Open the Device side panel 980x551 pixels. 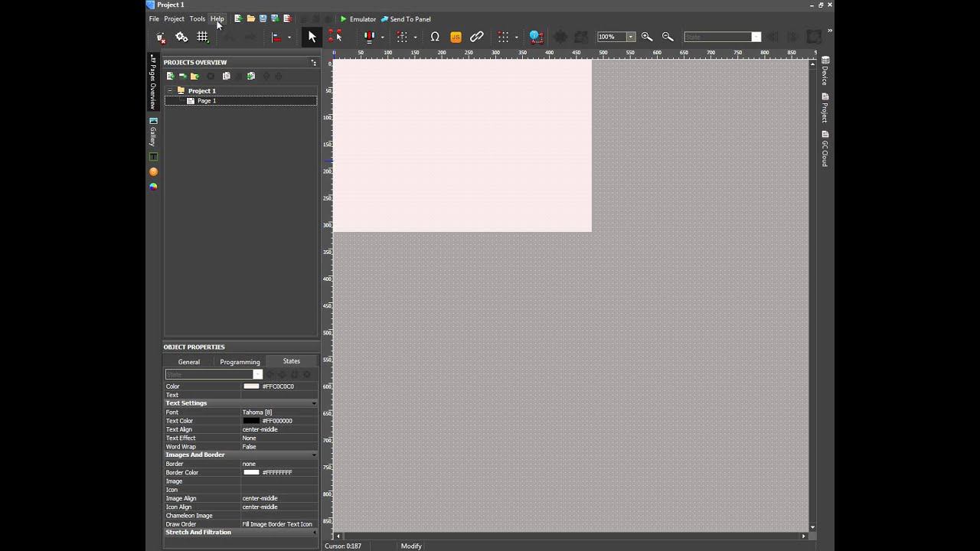point(825,71)
